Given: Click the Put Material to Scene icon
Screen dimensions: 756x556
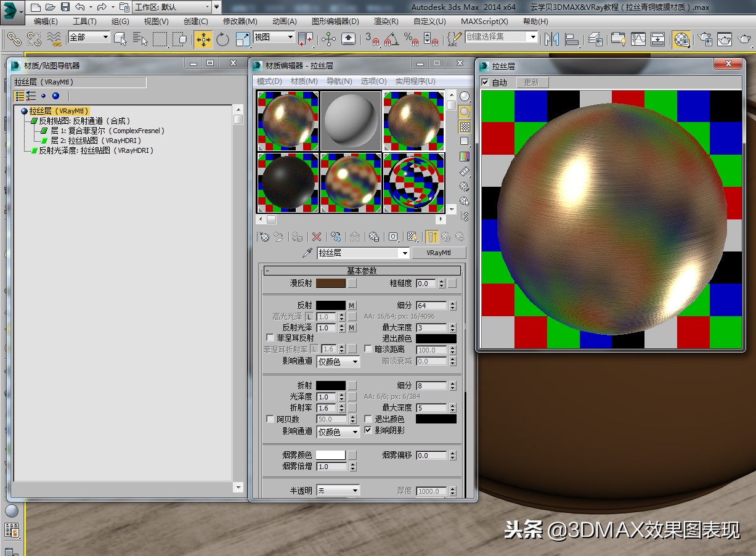Looking at the screenshot, I should (x=278, y=236).
